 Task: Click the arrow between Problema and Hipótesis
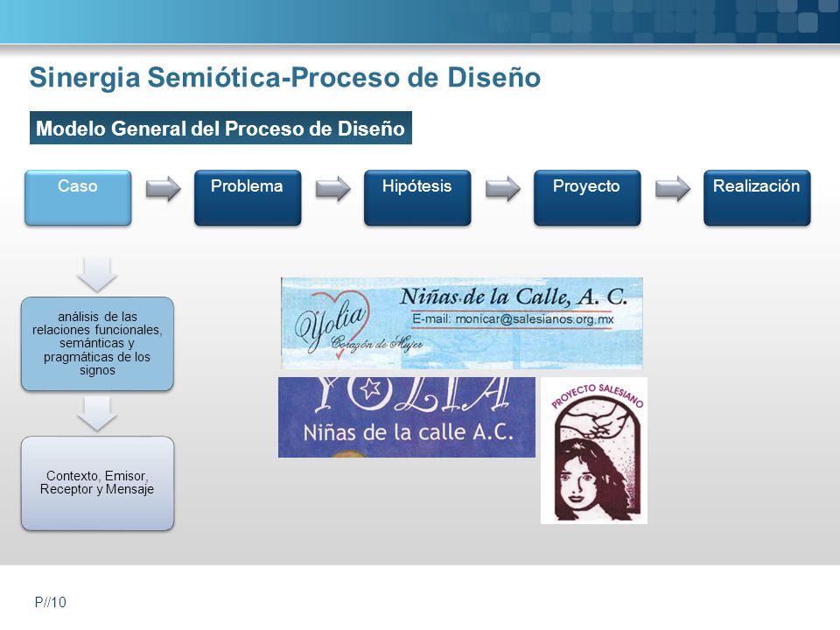click(333, 189)
